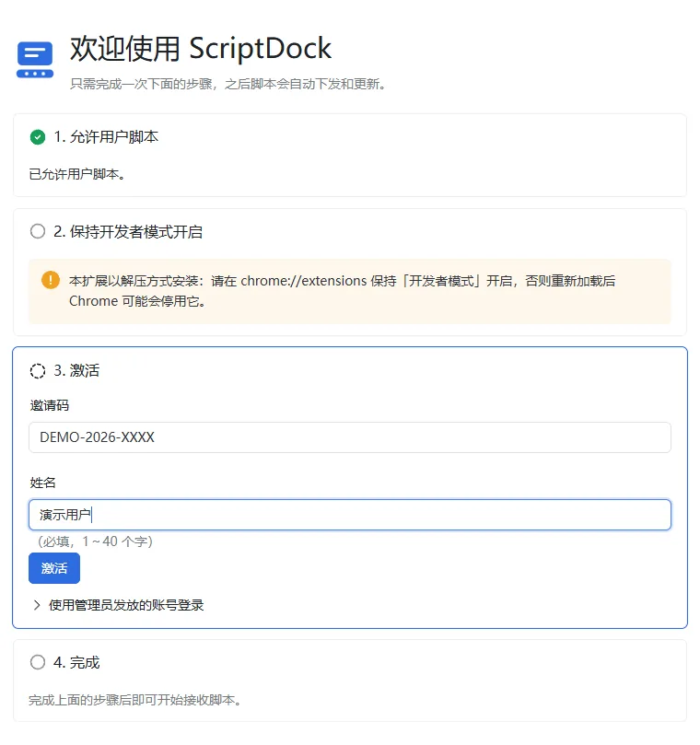Focus the 姓名 input field
Viewport: 700px width, 745px height.
pos(350,515)
